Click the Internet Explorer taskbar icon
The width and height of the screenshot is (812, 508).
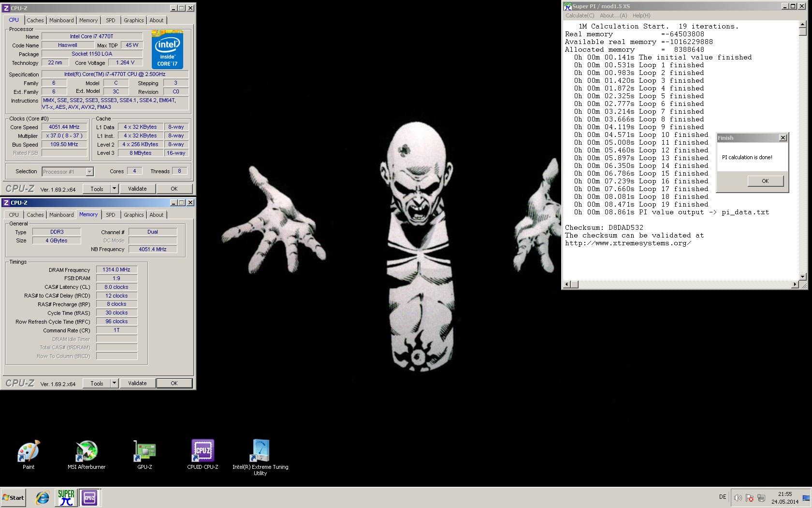point(43,498)
